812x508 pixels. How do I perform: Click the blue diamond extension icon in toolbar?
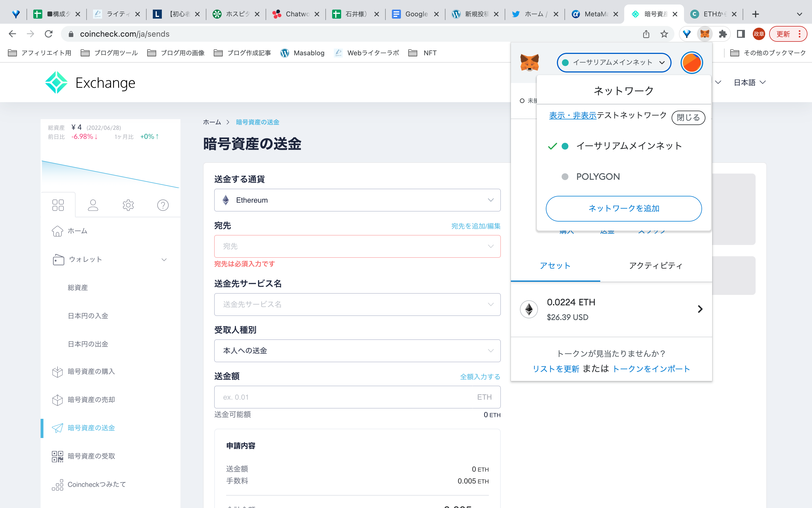(x=687, y=34)
